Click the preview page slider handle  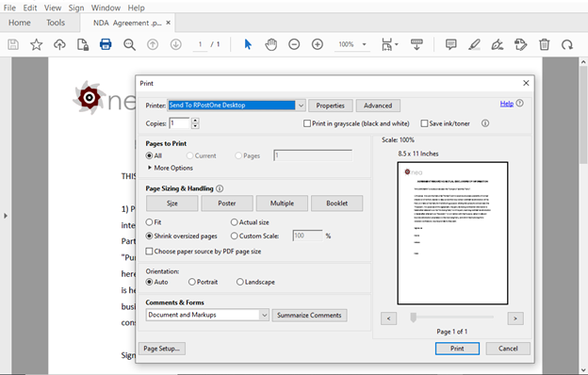click(x=414, y=318)
